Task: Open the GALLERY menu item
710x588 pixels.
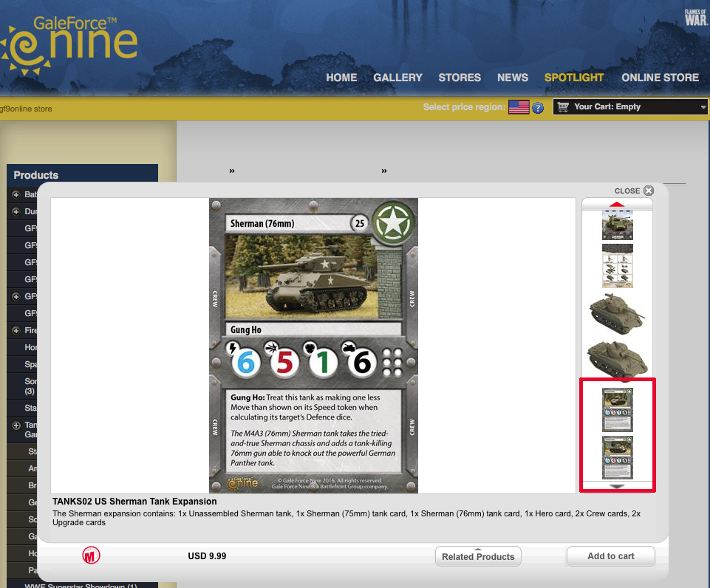Action: [397, 78]
